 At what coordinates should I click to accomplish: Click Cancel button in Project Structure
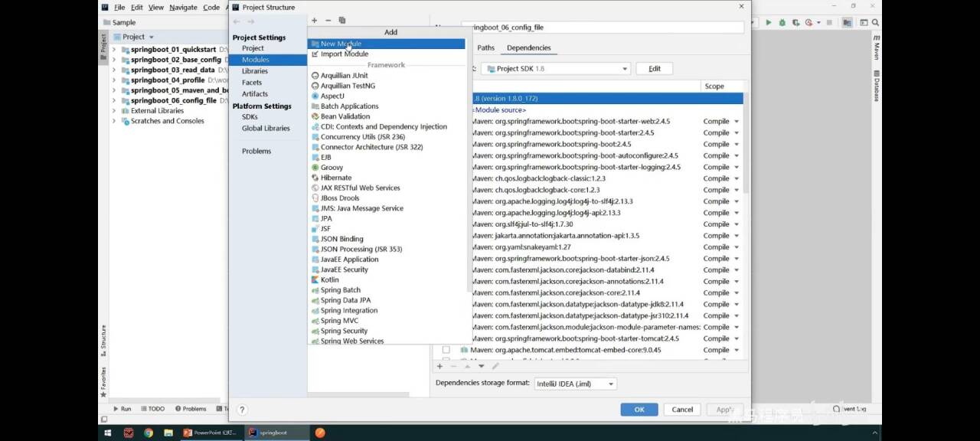[682, 410]
